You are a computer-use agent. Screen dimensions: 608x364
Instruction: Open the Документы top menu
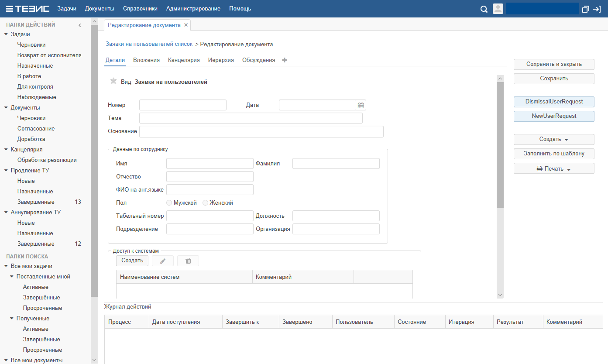pos(100,9)
